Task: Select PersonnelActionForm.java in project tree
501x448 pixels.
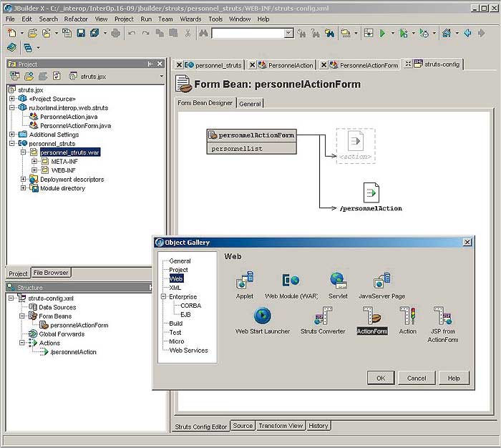Action: (75, 125)
